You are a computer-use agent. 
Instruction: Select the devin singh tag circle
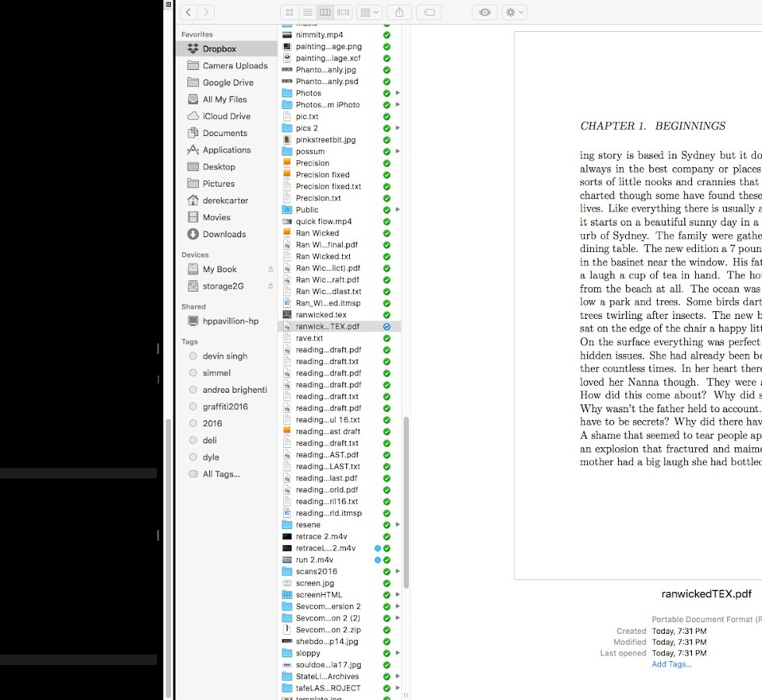click(194, 356)
